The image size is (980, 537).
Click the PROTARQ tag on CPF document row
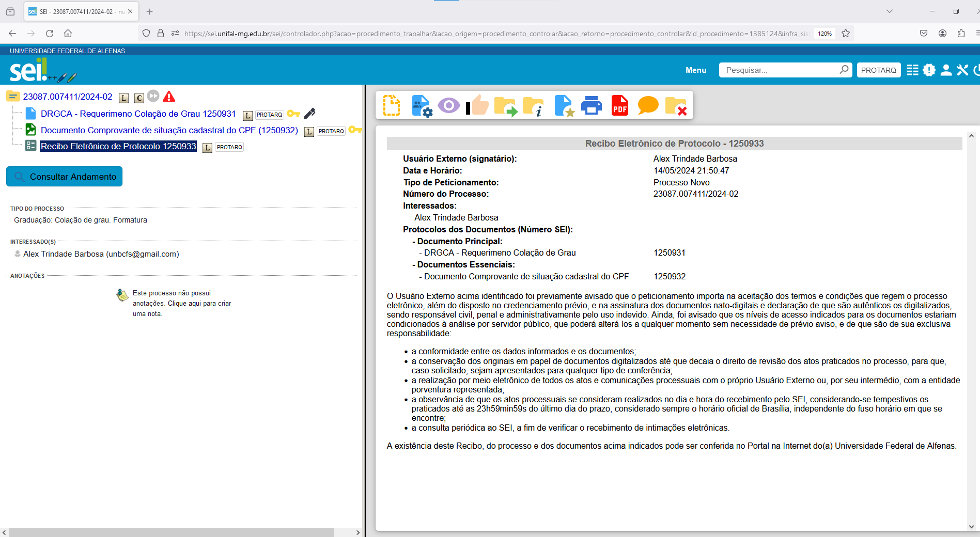331,131
